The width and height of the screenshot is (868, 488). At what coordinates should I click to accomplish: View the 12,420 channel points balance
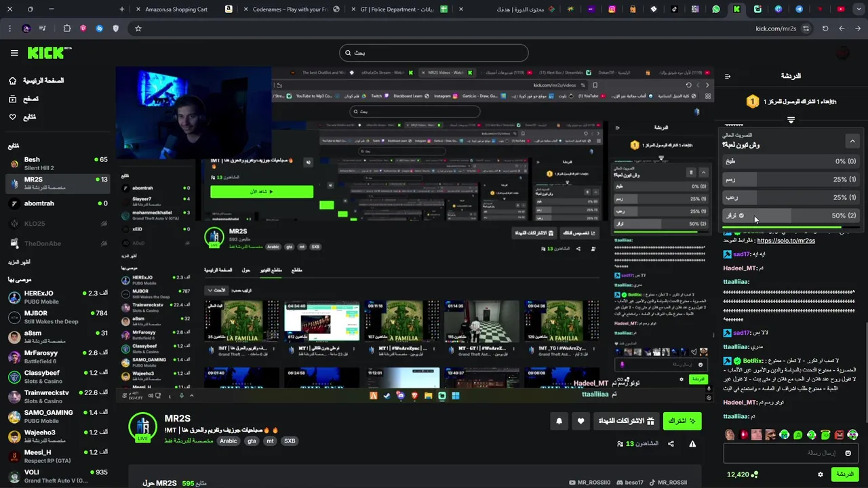[742, 474]
